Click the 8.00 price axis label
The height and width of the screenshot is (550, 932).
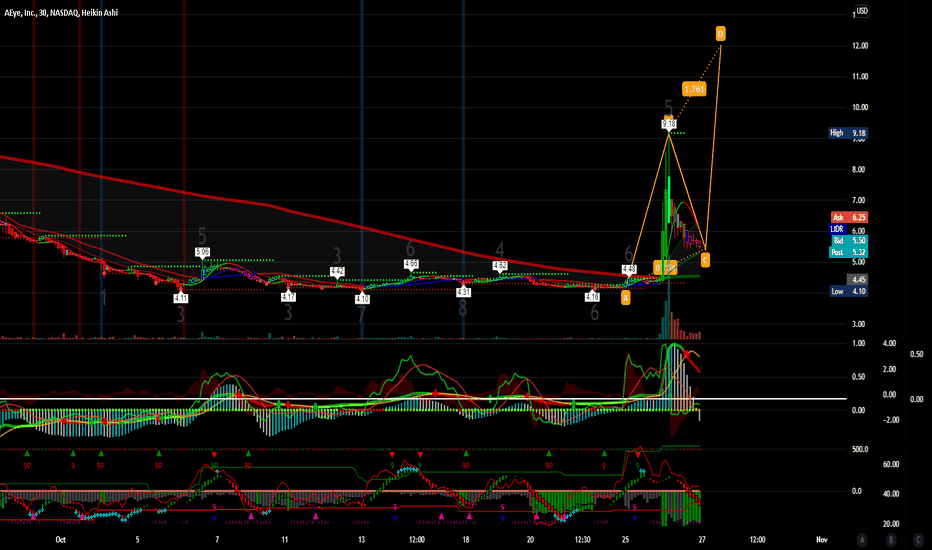(x=858, y=169)
